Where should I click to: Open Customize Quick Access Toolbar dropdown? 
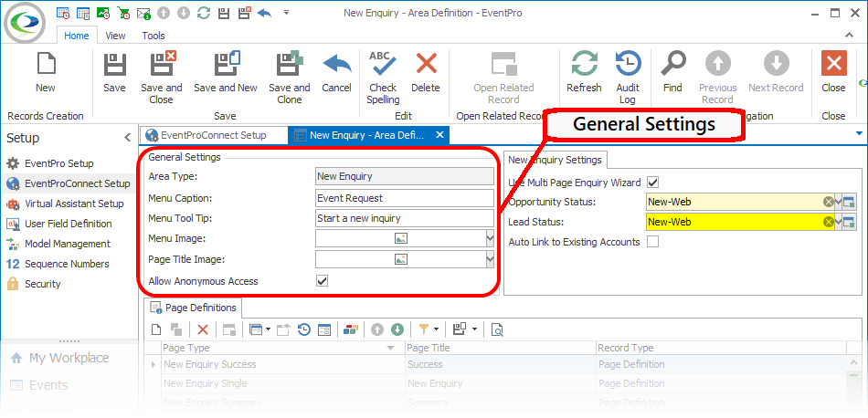click(286, 12)
